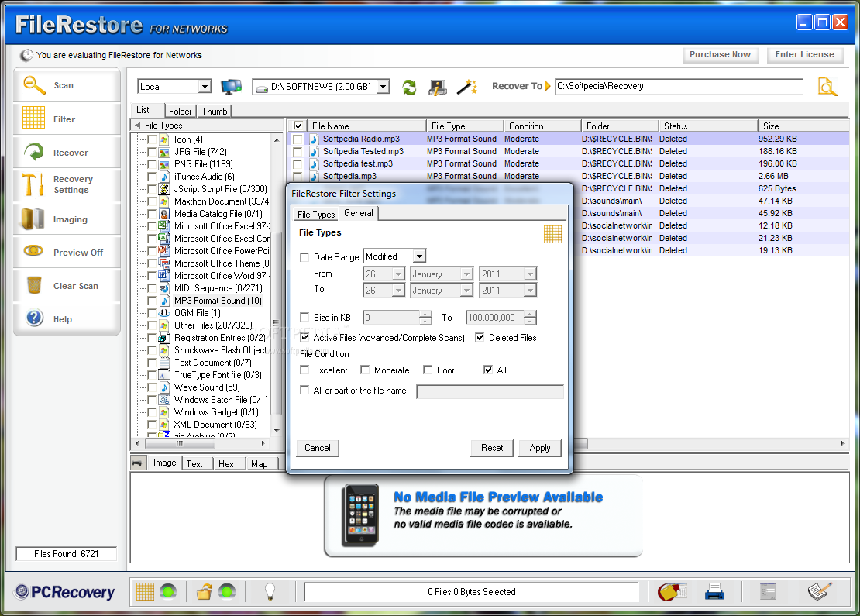The height and width of the screenshot is (616, 860).
Task: Enable the Size in KB checkbox
Action: click(x=304, y=317)
